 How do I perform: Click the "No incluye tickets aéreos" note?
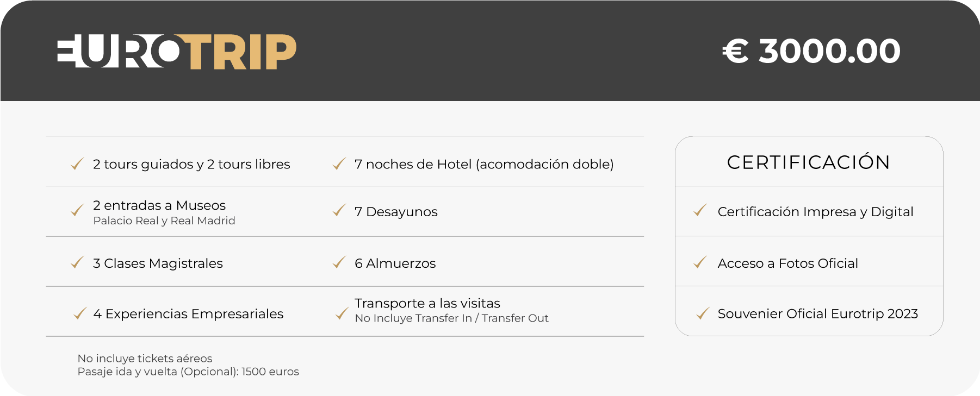145,359
